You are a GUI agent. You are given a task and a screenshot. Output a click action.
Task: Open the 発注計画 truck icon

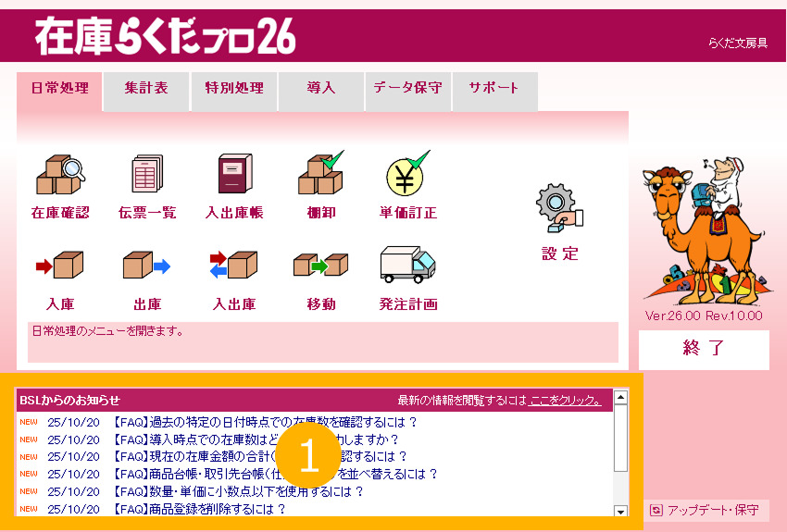[x=408, y=265]
